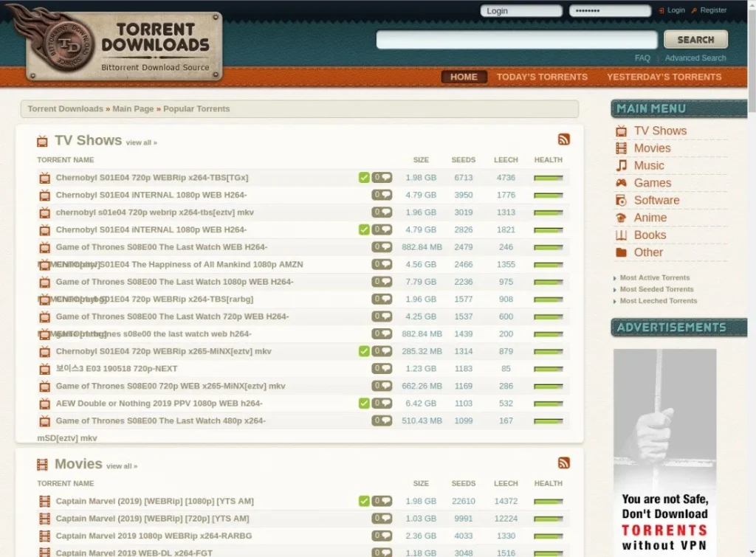
Task: Open '보이스3 E03 190518 720p-NEXT' torrent
Action: click(117, 369)
